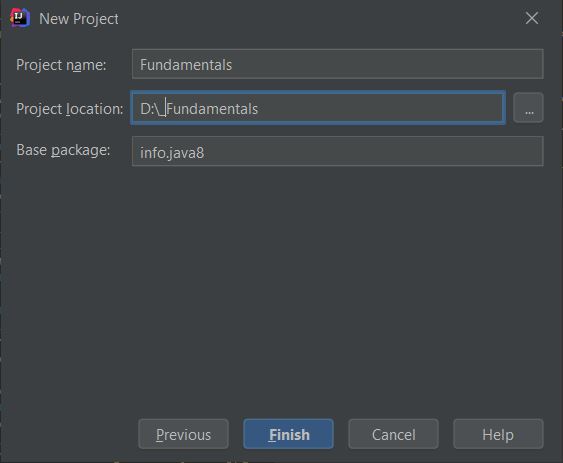The image size is (563, 463).
Task: Open Help for New Project
Action: [498, 434]
